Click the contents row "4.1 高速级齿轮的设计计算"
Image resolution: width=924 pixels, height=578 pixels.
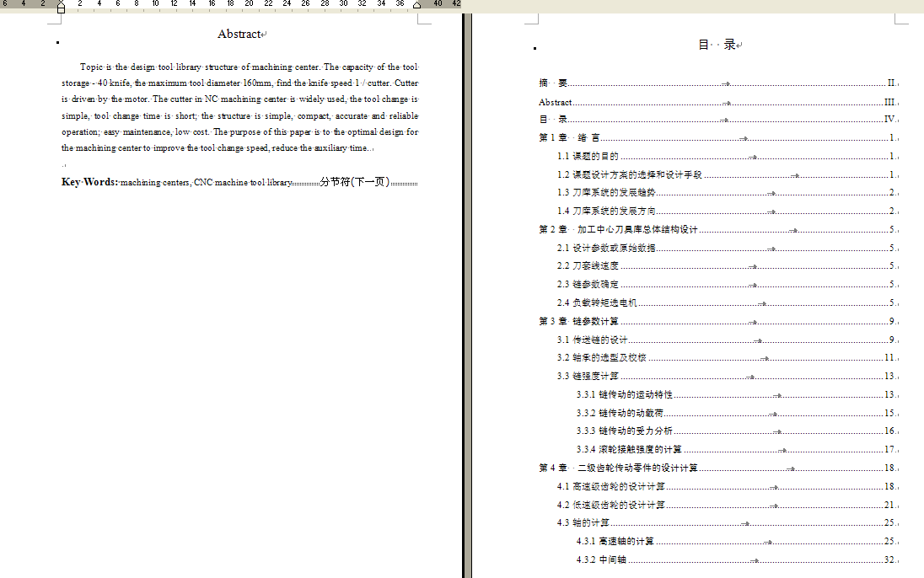point(728,487)
